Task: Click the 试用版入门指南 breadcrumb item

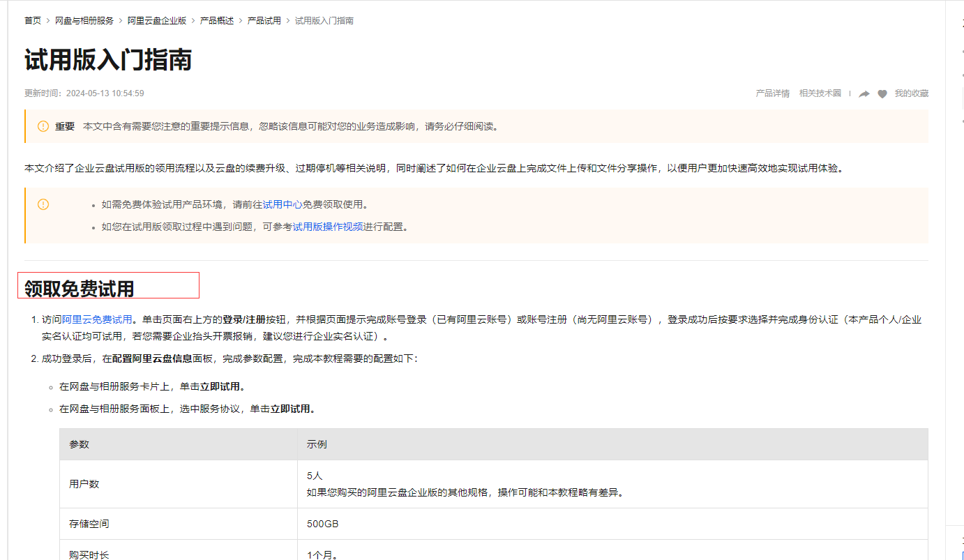Action: [324, 21]
